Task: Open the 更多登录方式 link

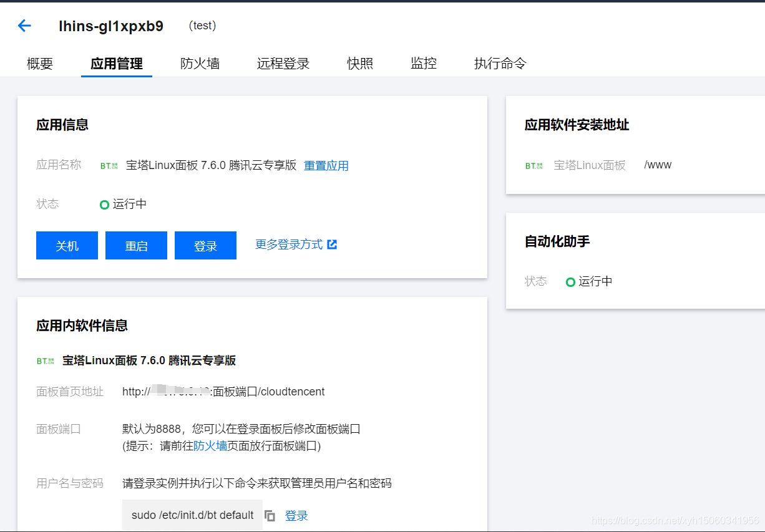Action: pyautogui.click(x=289, y=244)
